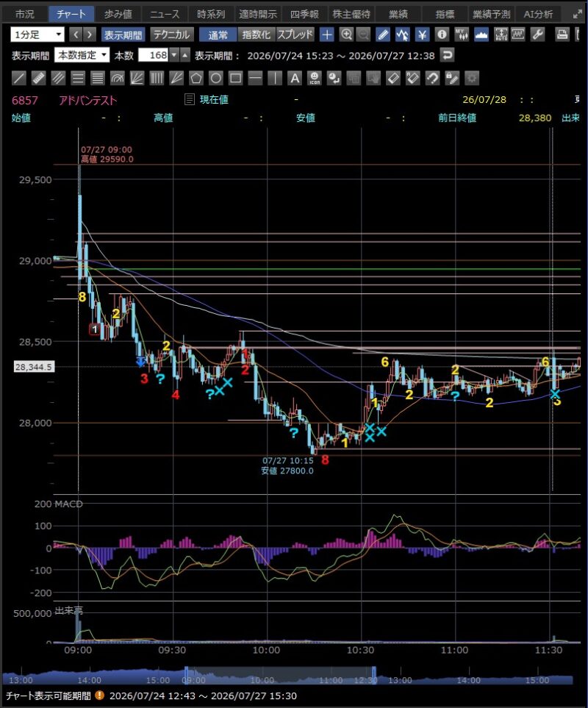Click the zoom in magnifier
Screen dimensions: 588x708
coord(346,35)
